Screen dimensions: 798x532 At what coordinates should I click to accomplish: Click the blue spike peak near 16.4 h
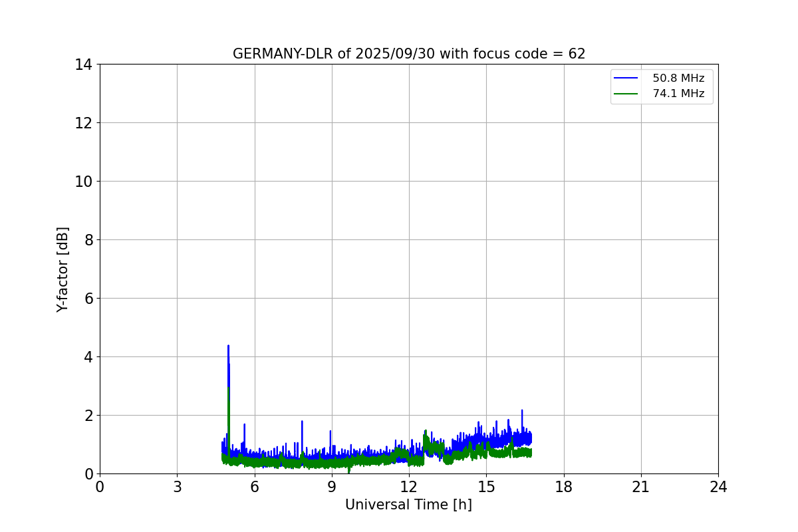coord(522,410)
